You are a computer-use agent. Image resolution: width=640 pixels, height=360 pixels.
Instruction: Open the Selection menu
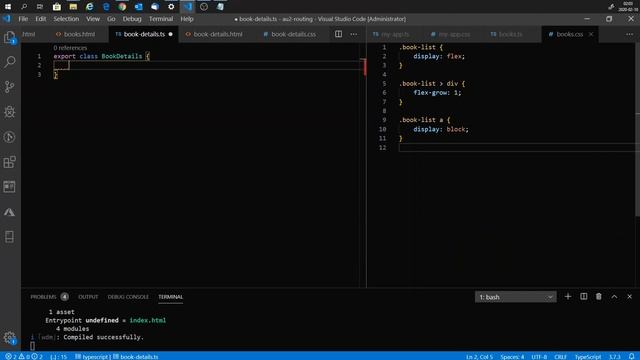click(x=66, y=19)
